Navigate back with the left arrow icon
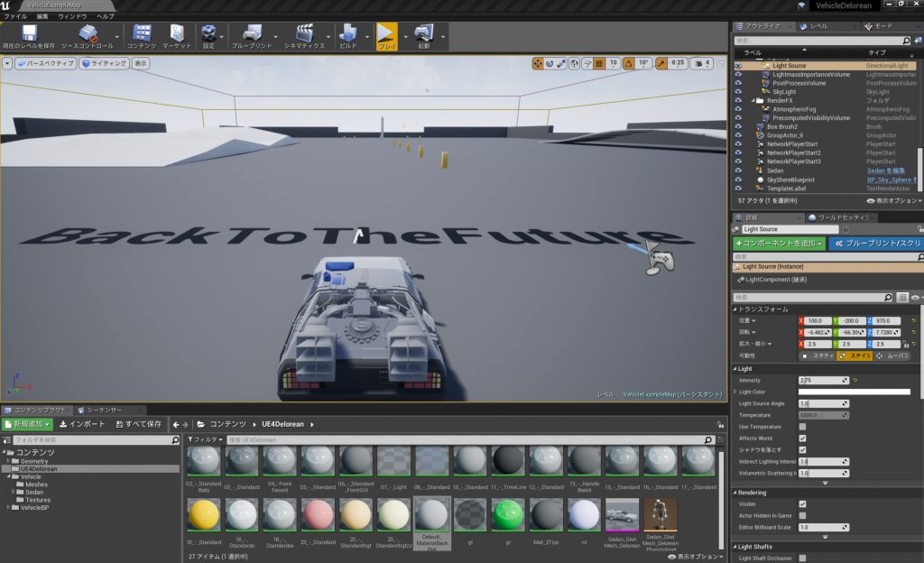Viewport: 924px width, 563px height. point(176,425)
